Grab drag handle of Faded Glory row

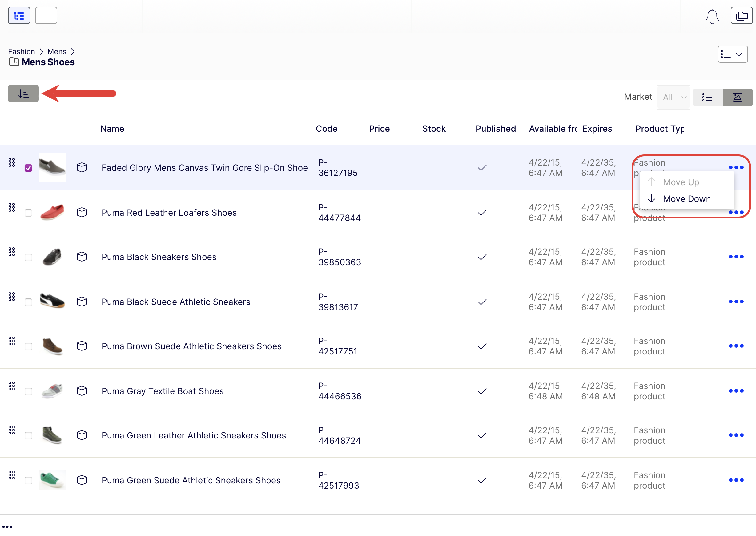(x=12, y=162)
